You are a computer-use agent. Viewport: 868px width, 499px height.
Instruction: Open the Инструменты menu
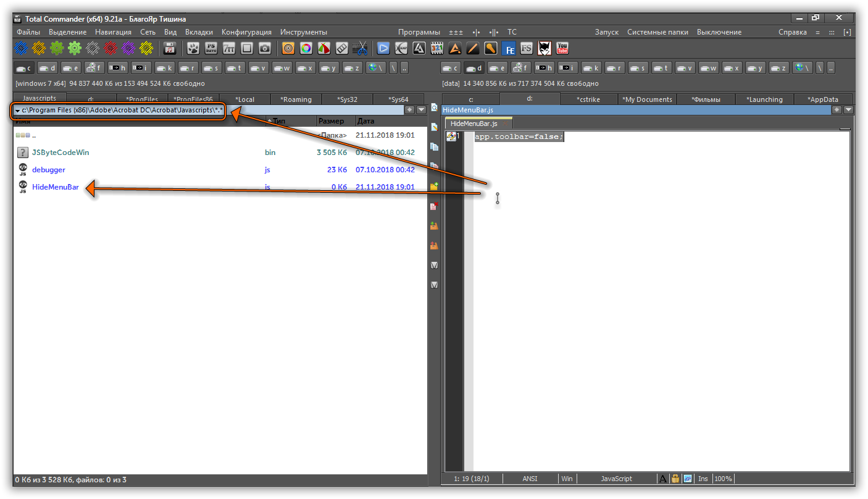click(304, 32)
